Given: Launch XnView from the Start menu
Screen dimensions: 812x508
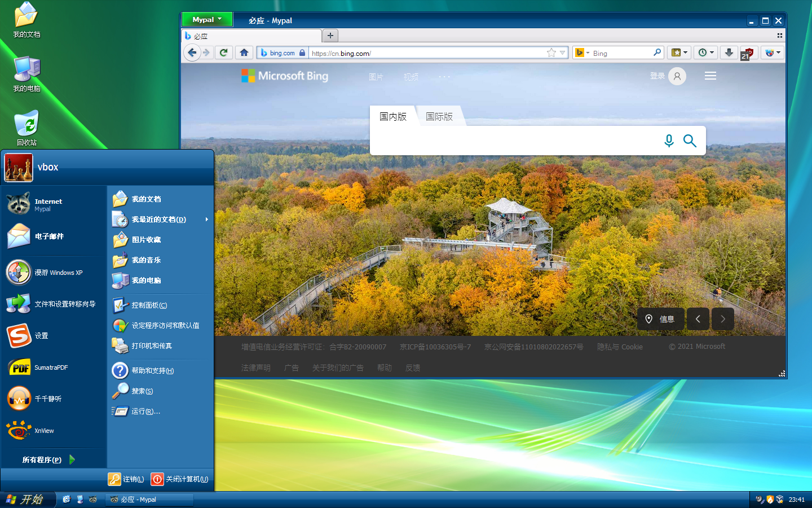Looking at the screenshot, I should [x=54, y=430].
